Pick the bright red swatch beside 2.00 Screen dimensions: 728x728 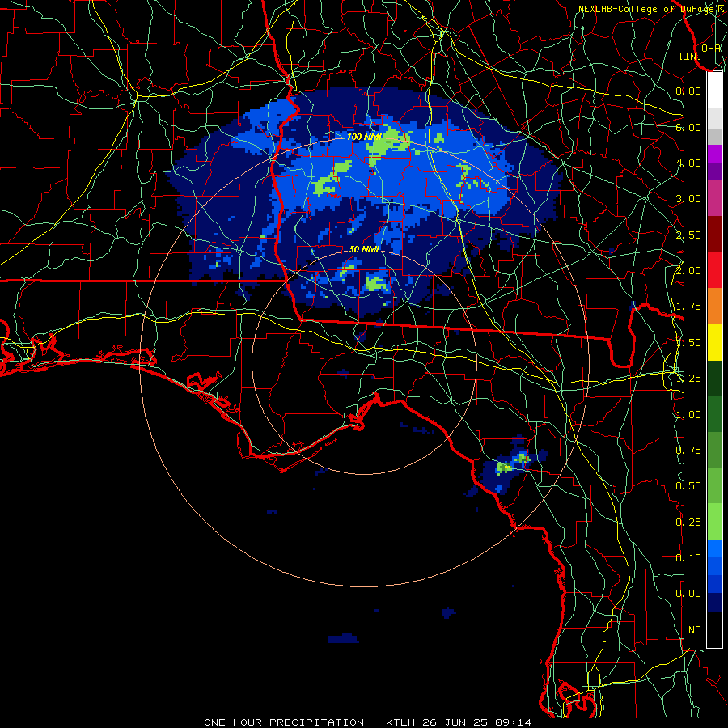point(714,270)
